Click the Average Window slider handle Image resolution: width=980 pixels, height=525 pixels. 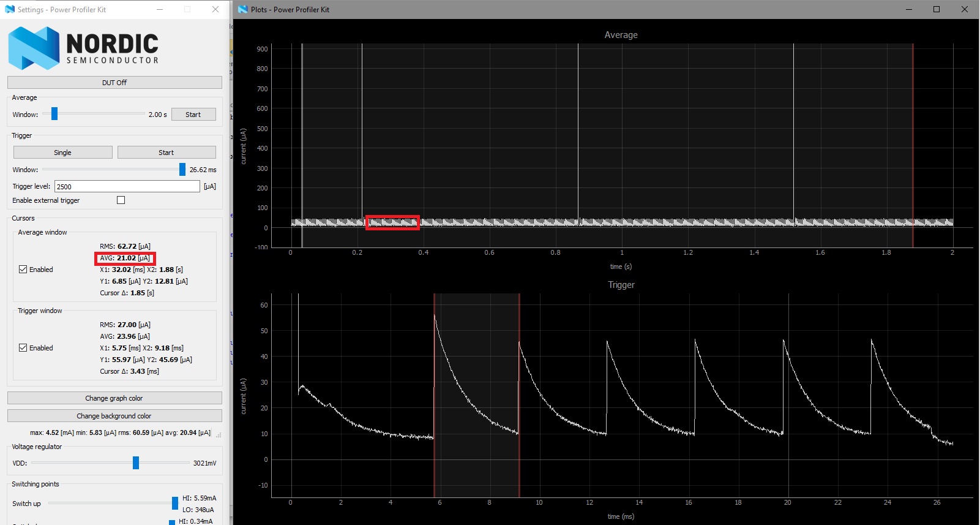(54, 114)
